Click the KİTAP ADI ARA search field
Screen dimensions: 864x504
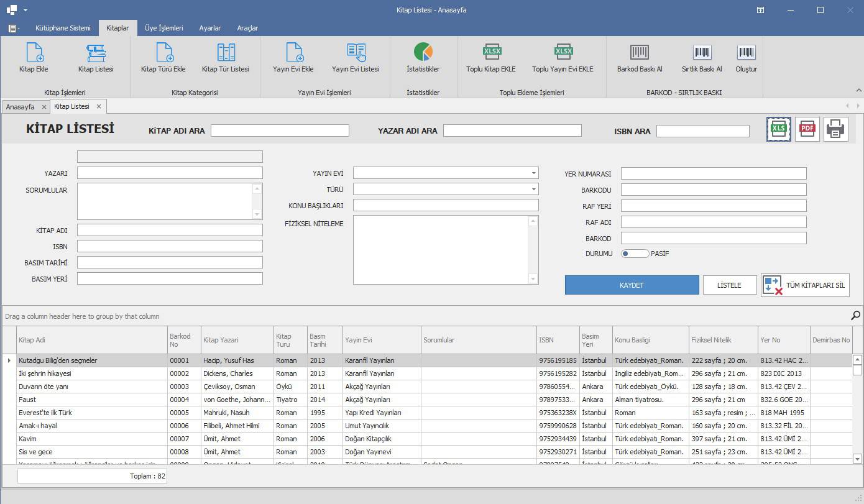coord(280,131)
